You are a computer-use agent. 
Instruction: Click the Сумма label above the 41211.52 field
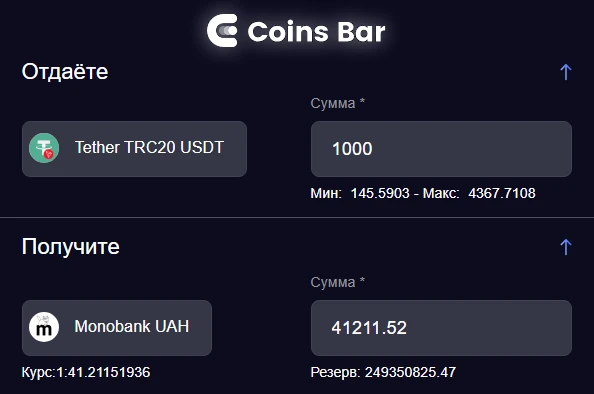[338, 282]
